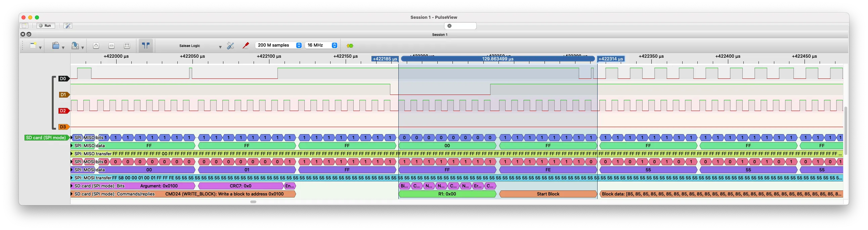The width and height of the screenshot is (868, 230).
Task: Click the save file icon
Action: coord(75,46)
